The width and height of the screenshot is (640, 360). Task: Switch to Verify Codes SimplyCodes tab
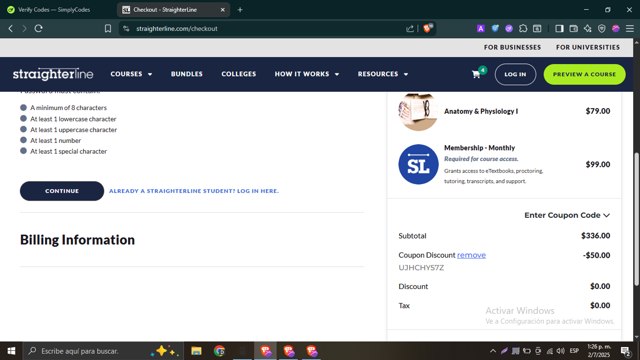[54, 9]
